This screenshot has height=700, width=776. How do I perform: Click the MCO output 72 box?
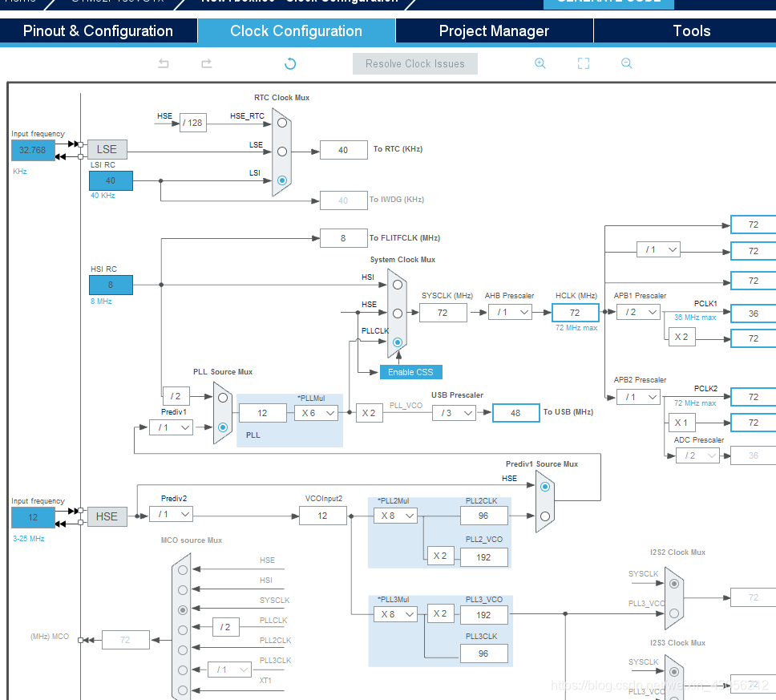(126, 640)
